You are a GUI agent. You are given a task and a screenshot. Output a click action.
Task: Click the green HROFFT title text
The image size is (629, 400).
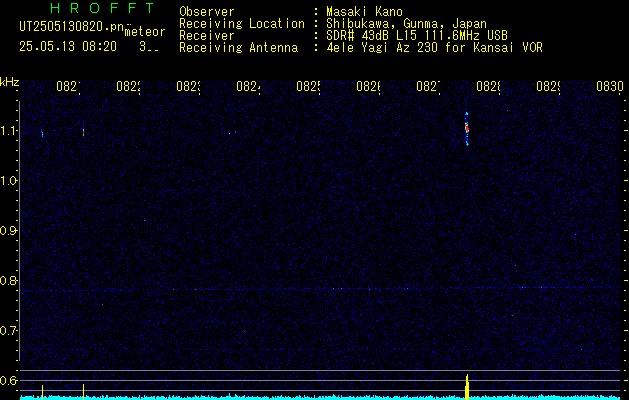102,8
